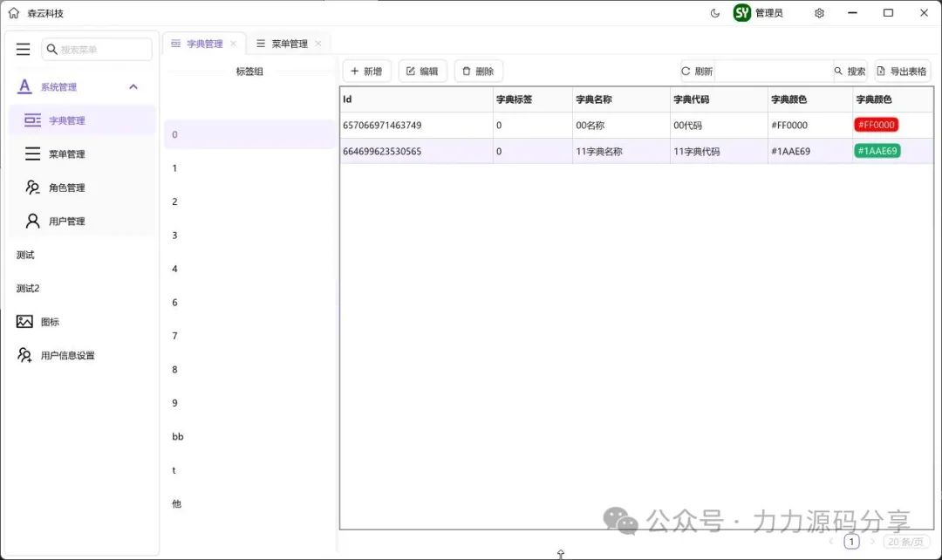Image resolution: width=942 pixels, height=560 pixels.
Task: Switch to the 菜单管理 tab
Action: pyautogui.click(x=289, y=44)
